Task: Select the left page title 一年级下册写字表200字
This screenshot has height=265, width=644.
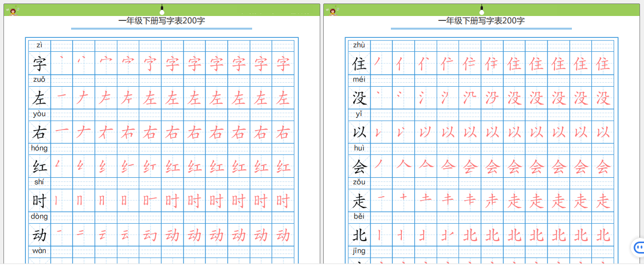Action: (x=162, y=21)
